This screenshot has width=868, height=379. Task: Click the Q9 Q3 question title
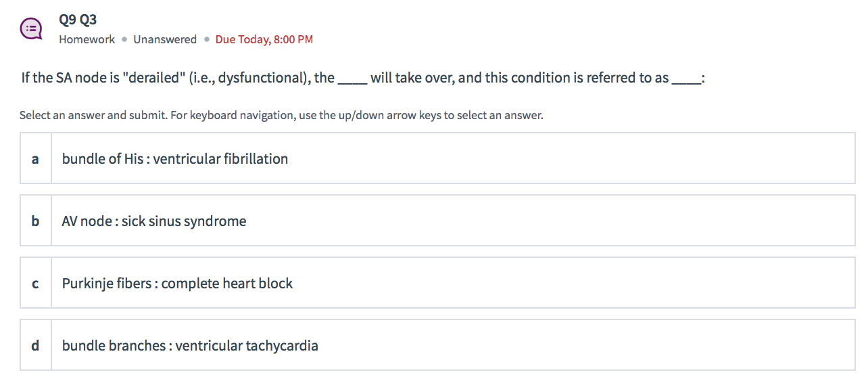(x=78, y=19)
